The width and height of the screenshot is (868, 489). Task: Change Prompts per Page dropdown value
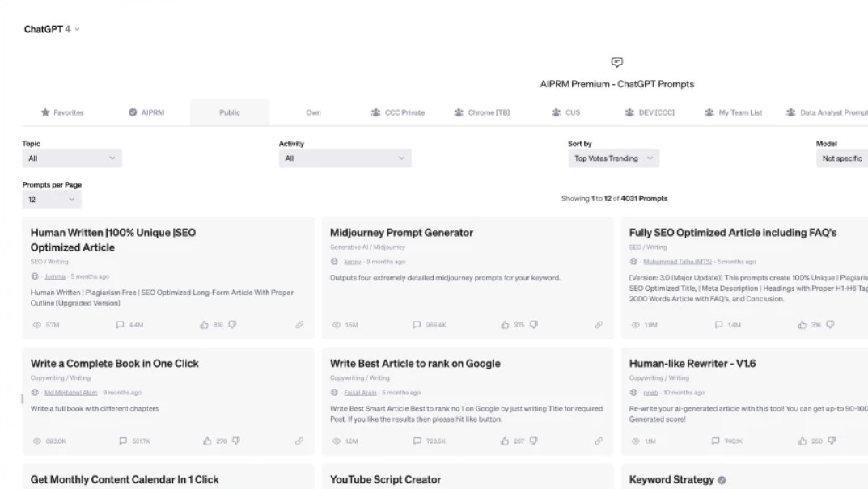[x=52, y=199]
